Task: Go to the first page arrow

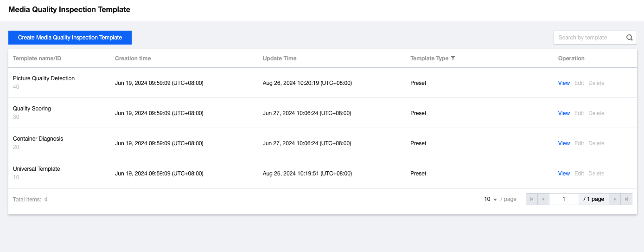Action: 531,199
